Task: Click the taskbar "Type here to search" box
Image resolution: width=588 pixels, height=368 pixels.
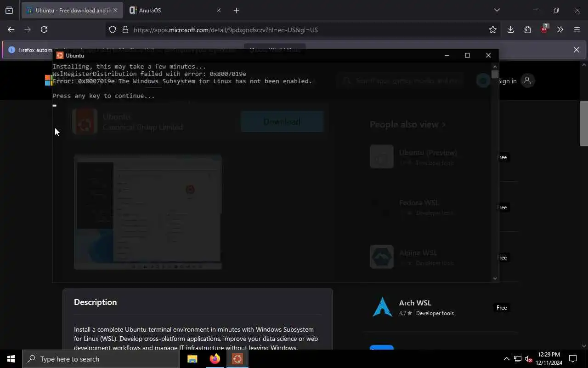Action: pos(101,359)
